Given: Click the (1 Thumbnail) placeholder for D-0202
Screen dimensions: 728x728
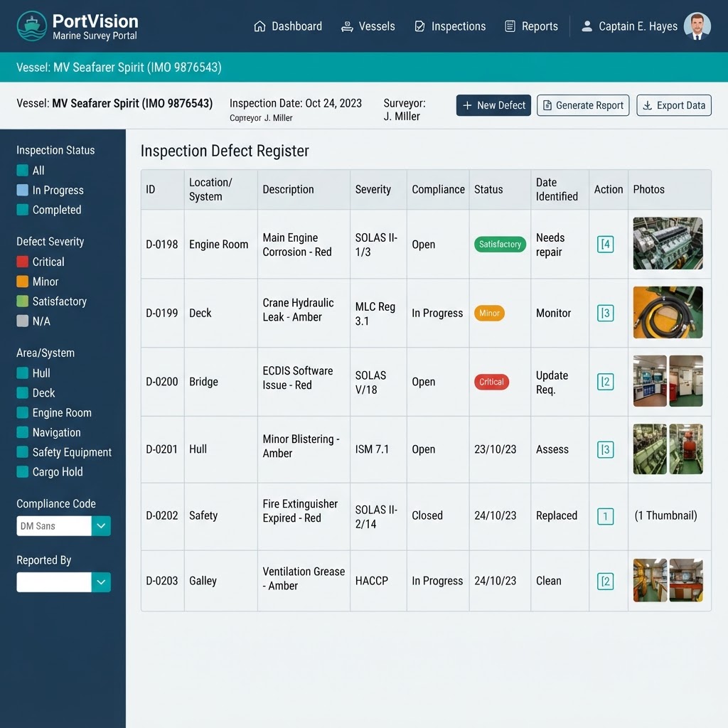Looking at the screenshot, I should pos(665,516).
